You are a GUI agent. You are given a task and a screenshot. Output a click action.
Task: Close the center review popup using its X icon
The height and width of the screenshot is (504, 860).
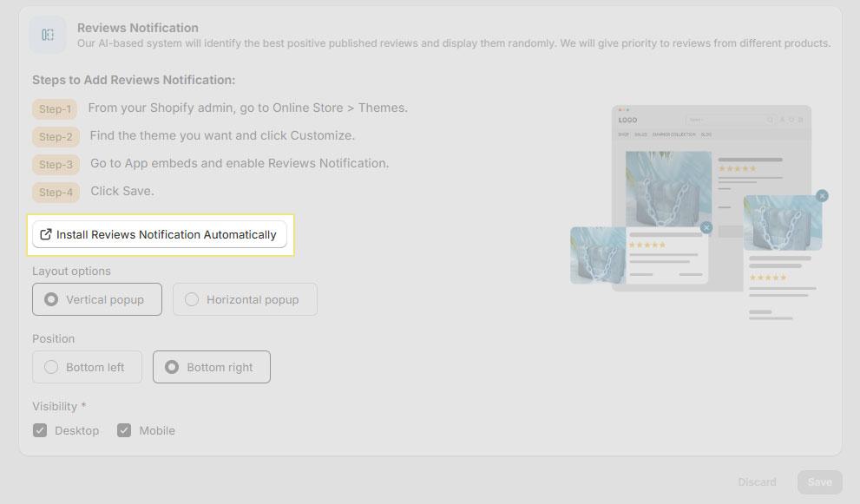(706, 227)
